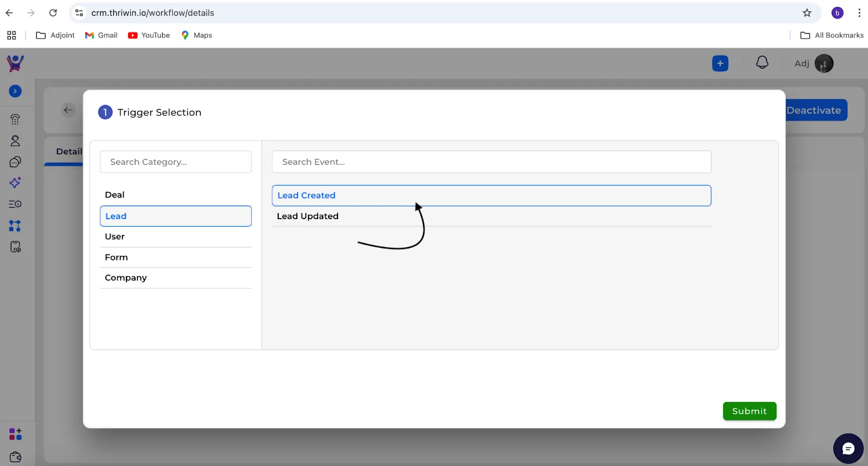Focus the Search Category field
Viewport: 868px width, 466px height.
click(x=176, y=162)
